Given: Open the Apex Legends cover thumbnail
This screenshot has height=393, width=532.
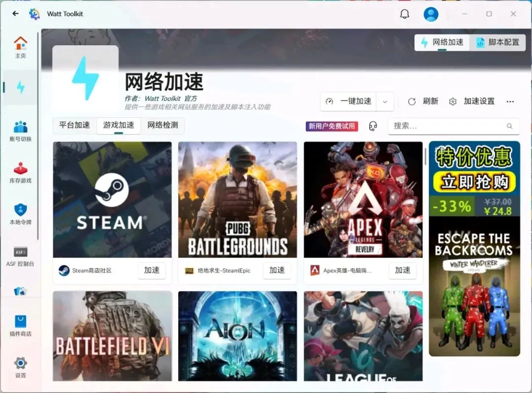Looking at the screenshot, I should (363, 200).
